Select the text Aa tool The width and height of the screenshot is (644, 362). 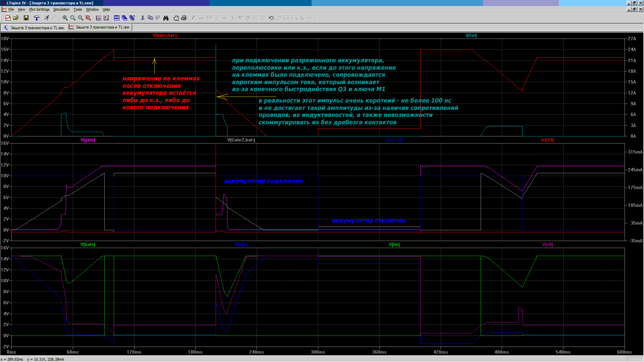pos(302,18)
